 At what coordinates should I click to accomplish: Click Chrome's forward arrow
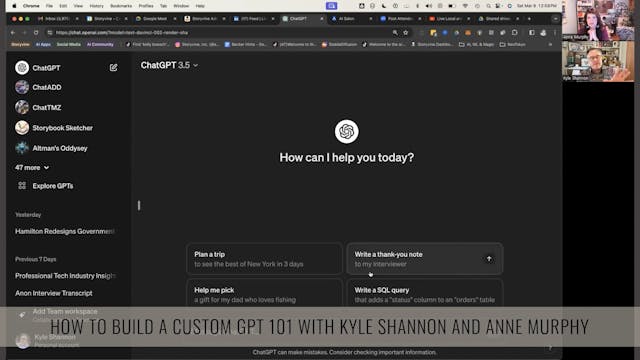24,33
